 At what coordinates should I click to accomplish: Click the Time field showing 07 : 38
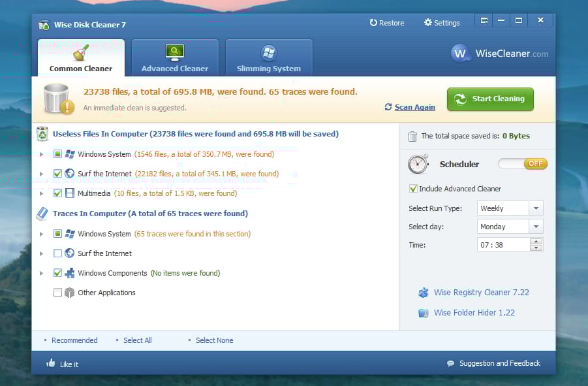(x=503, y=245)
